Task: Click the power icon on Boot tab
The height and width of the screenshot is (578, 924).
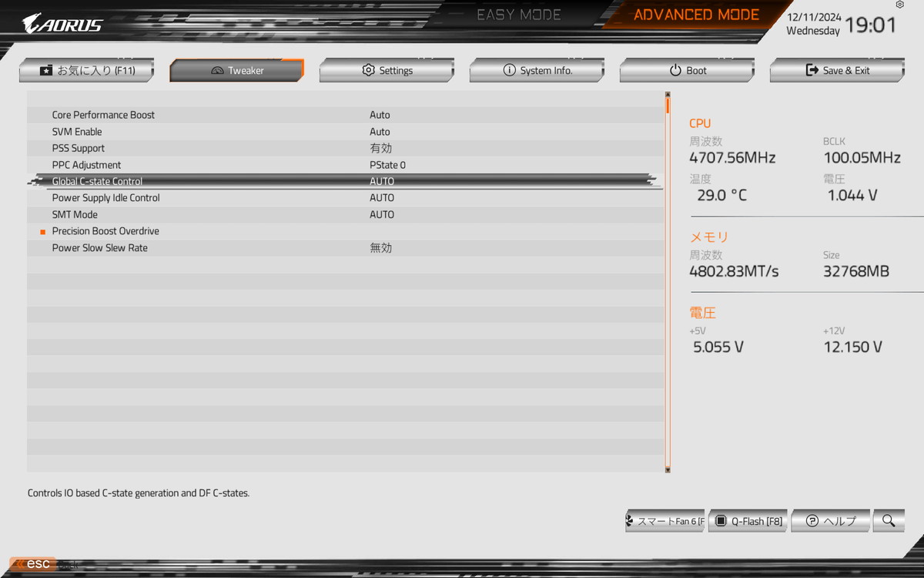Action: pos(675,70)
